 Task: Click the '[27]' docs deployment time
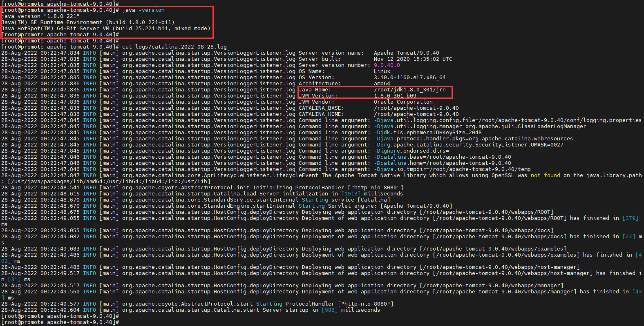pos(629,237)
